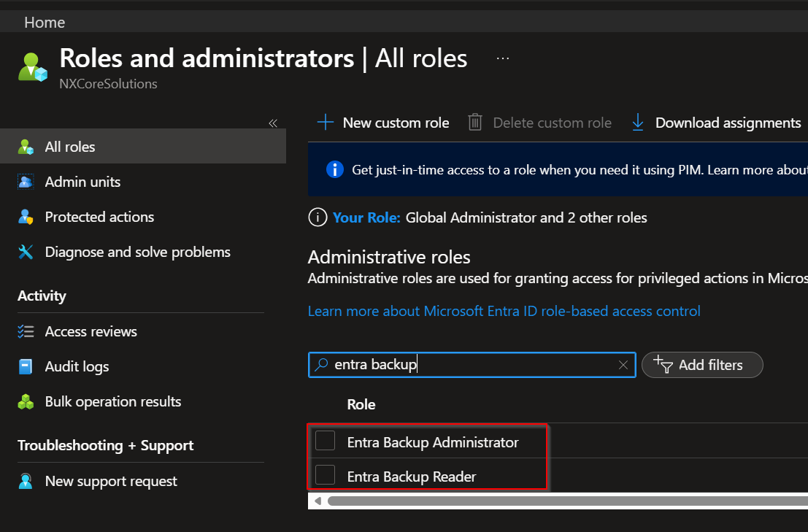Open the ellipsis more options menu
The width and height of the screenshot is (808, 532).
pos(502,58)
